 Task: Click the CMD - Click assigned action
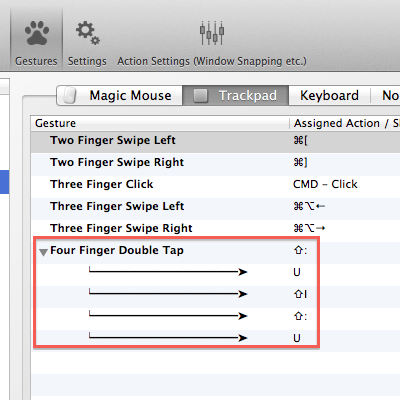(x=325, y=185)
